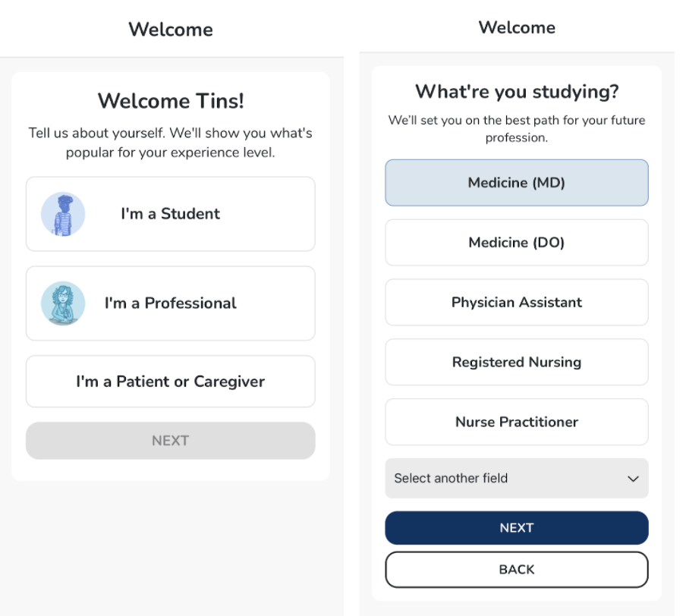Screen dimensions: 686x616
Task: Pick the Registered Nursing option
Action: pyautogui.click(x=516, y=362)
